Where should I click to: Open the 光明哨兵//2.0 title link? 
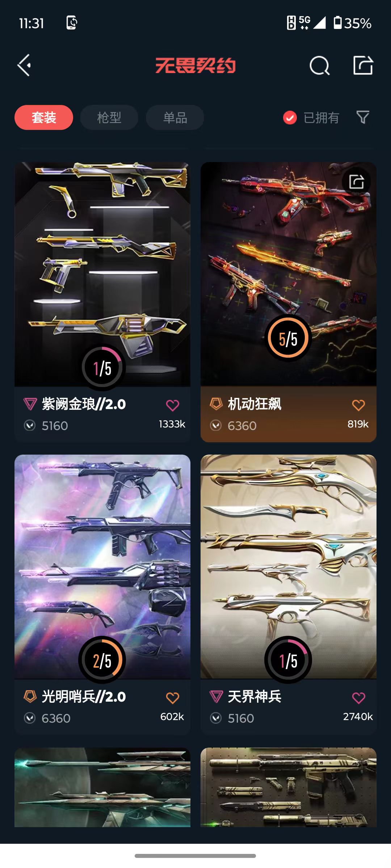pos(84,697)
